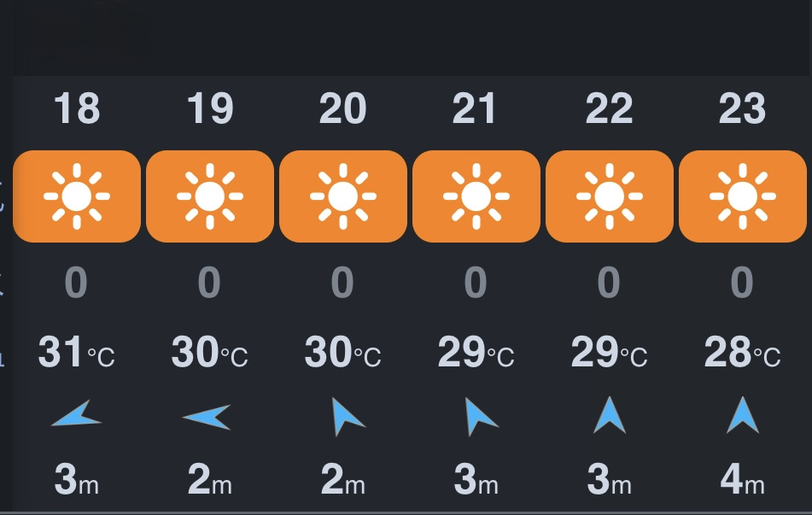Click the precipitation value under hour 20
Image resolution: width=812 pixels, height=515 pixels.
click(x=342, y=283)
